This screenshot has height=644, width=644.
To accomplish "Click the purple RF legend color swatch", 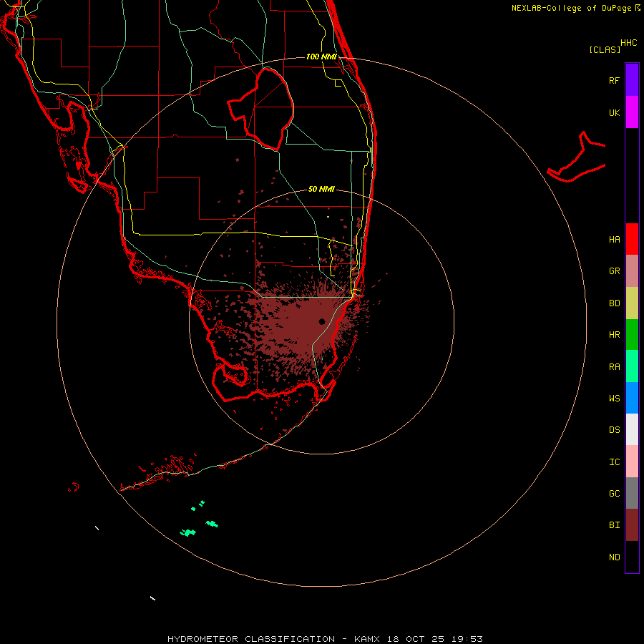I will pos(632,80).
